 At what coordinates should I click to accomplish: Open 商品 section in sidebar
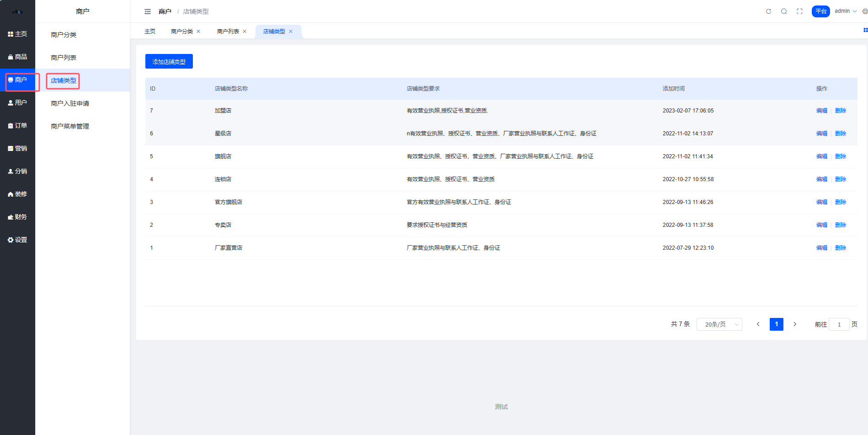[x=17, y=57]
